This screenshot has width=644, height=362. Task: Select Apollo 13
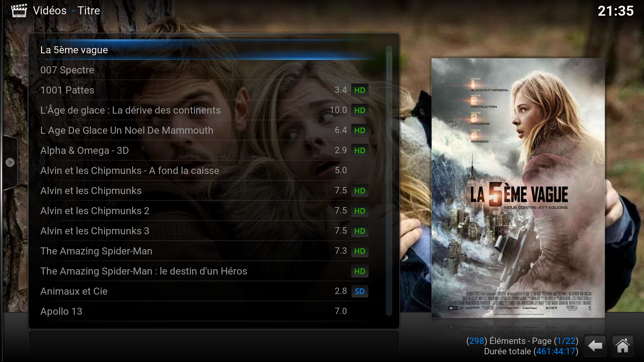point(208,311)
